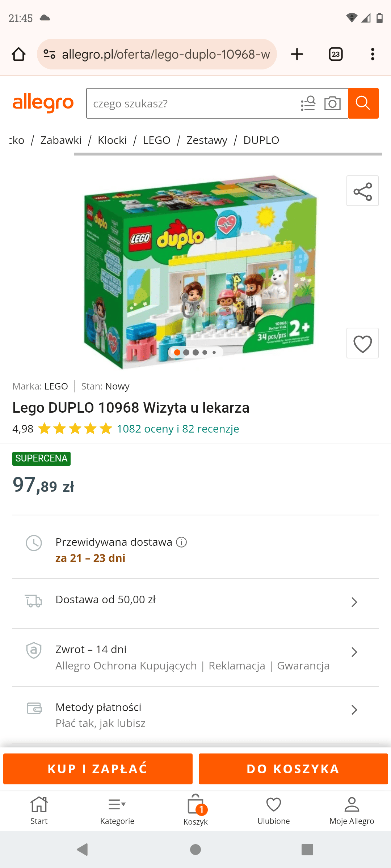Add product to favorites with heart icon
Image resolution: width=391 pixels, height=868 pixels.
[362, 343]
